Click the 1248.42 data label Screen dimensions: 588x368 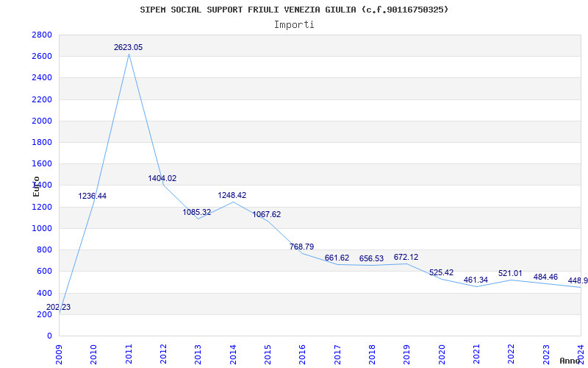(232, 195)
